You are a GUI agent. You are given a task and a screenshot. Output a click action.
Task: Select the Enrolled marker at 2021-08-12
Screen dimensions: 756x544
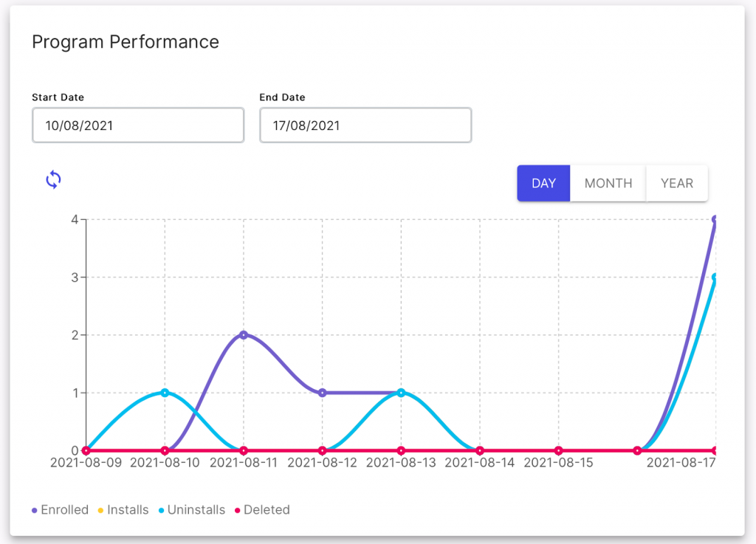(323, 393)
